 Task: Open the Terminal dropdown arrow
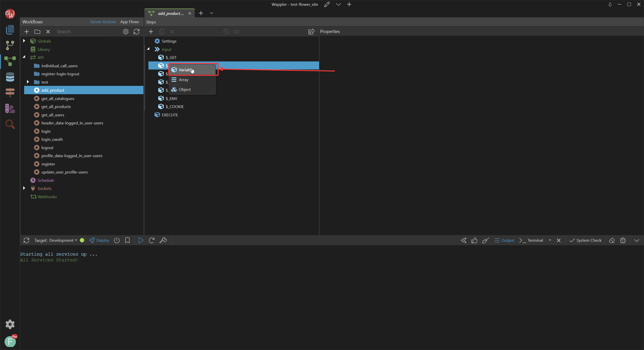550,240
